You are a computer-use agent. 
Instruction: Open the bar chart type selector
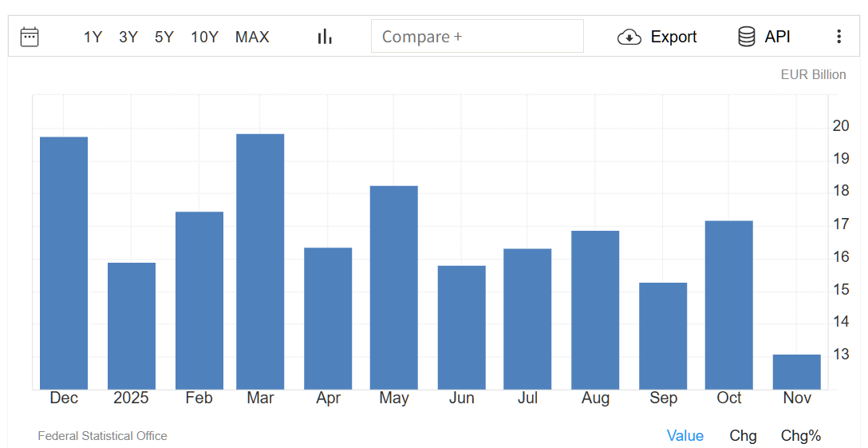325,37
